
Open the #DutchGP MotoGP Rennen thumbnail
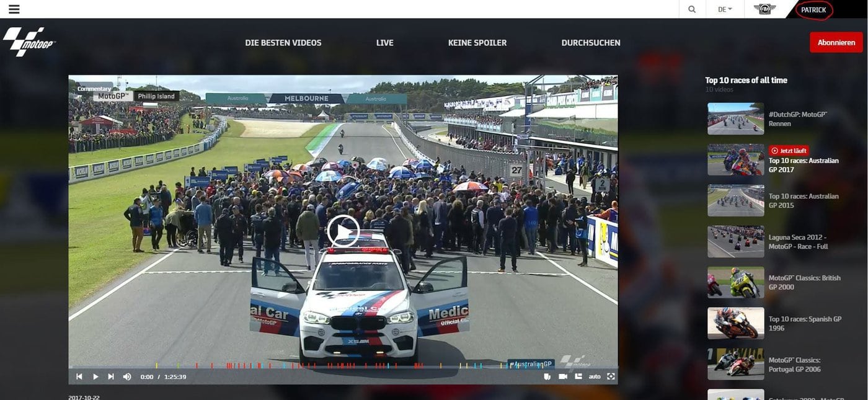[x=736, y=118]
